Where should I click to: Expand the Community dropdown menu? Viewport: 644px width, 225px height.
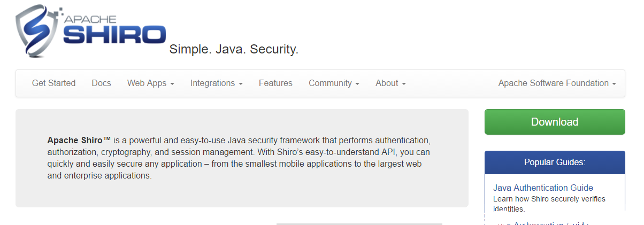coord(334,83)
